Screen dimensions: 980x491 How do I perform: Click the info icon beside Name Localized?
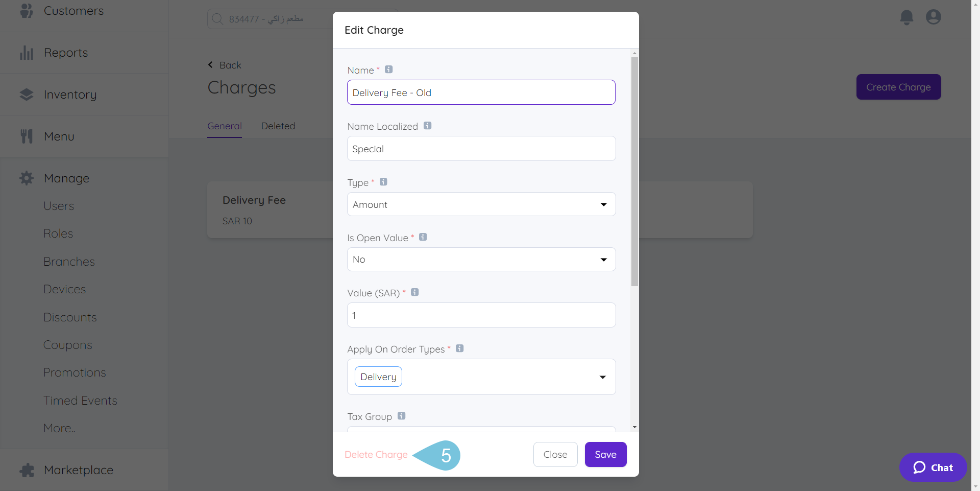427,126
